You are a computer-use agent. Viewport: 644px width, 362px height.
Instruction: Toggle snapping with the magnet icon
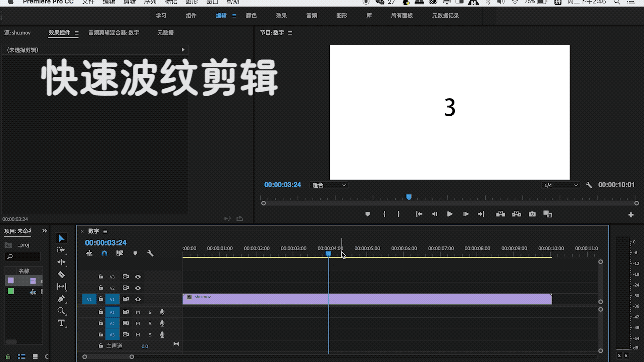[x=104, y=253]
